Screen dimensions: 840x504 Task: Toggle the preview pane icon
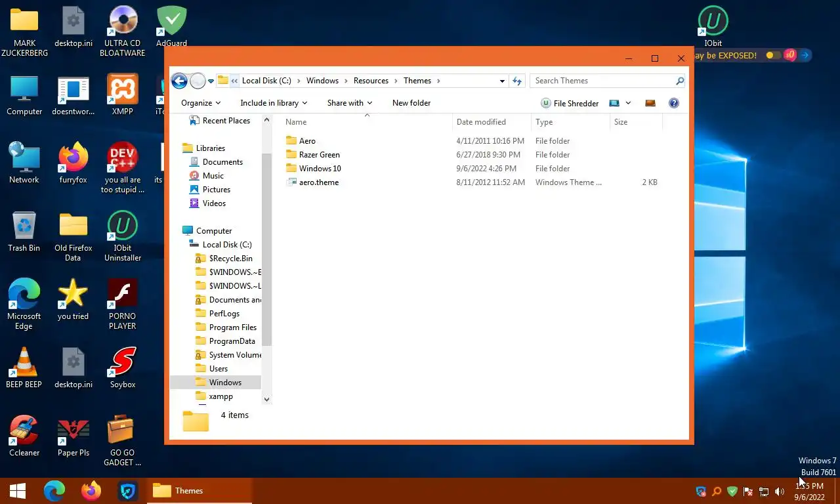pyautogui.click(x=650, y=103)
